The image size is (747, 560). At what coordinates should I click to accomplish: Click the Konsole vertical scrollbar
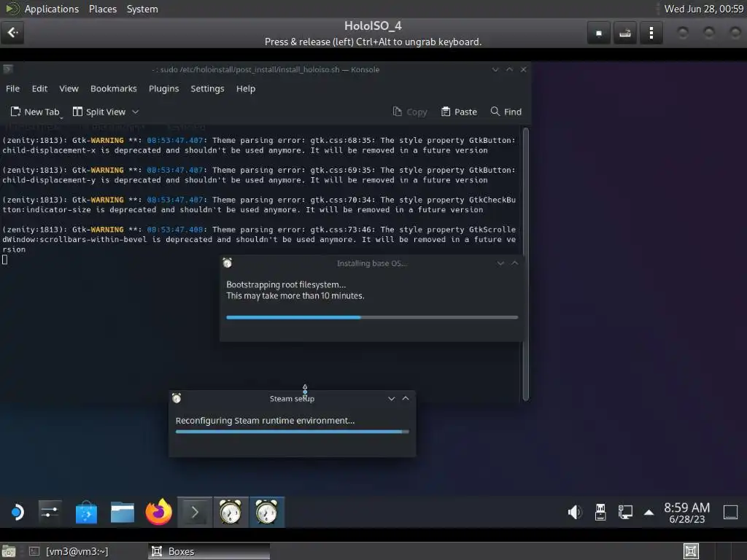[526, 264]
